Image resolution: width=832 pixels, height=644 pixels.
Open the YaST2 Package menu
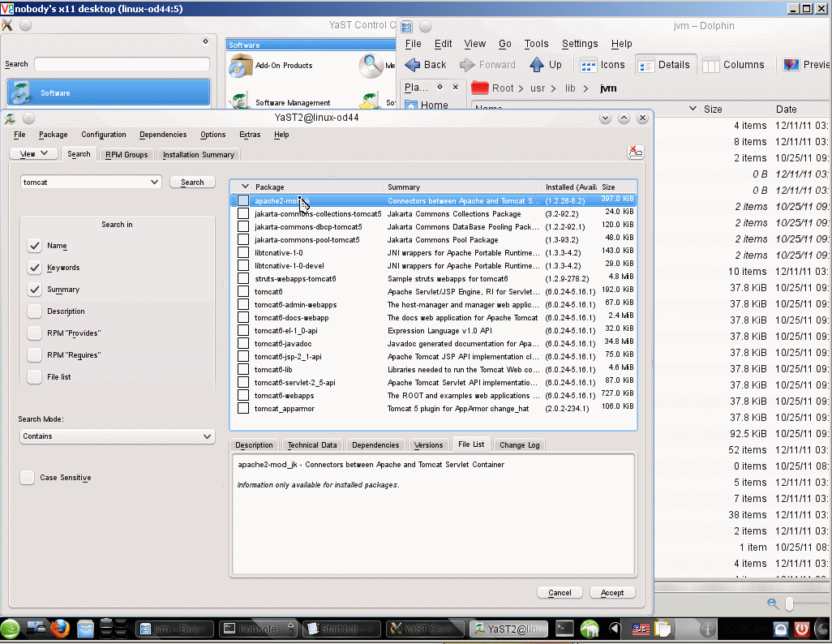tap(53, 135)
